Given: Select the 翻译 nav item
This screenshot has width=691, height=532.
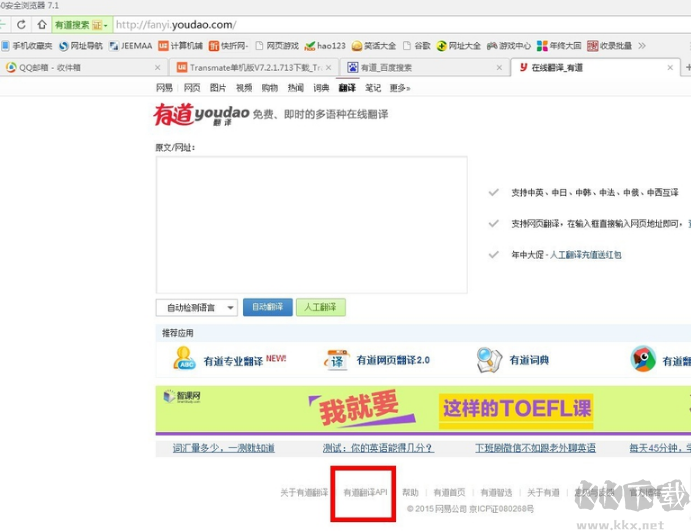Looking at the screenshot, I should click(347, 88).
